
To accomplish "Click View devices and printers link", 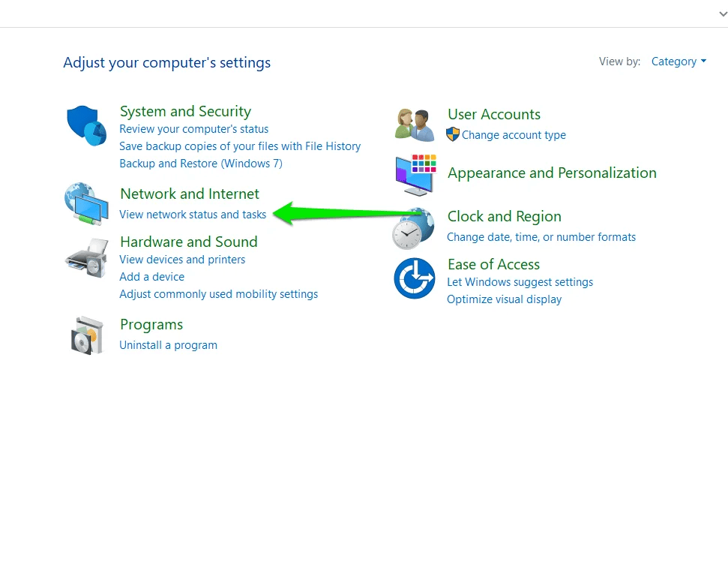I will click(182, 260).
